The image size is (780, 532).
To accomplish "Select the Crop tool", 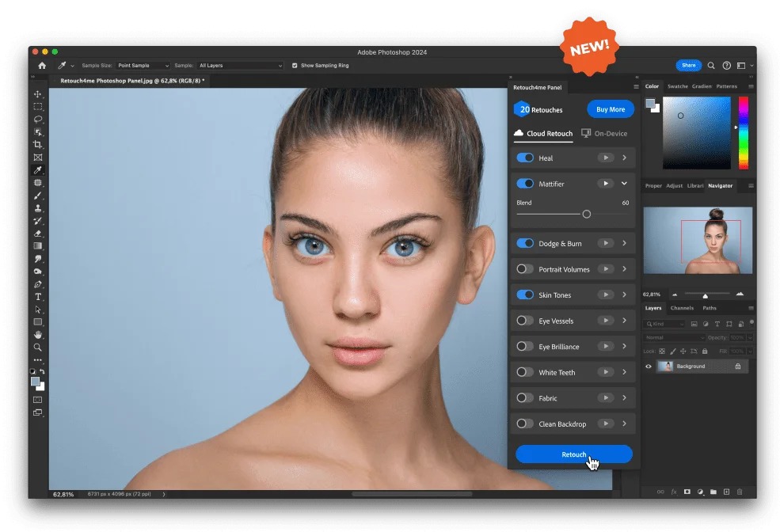I will point(38,145).
